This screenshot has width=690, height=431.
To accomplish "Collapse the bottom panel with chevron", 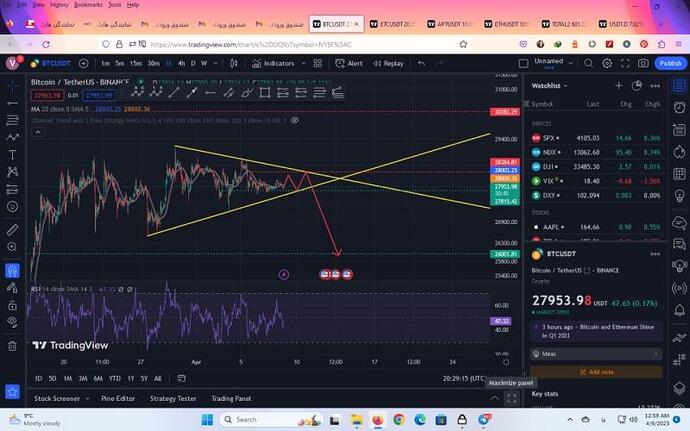I will click(496, 398).
